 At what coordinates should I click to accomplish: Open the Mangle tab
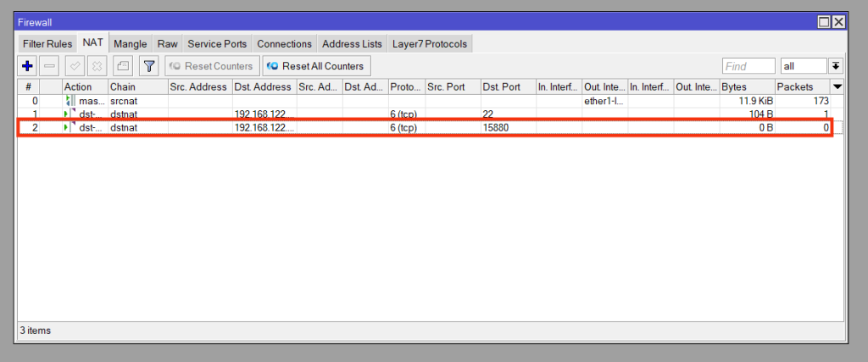coord(130,44)
